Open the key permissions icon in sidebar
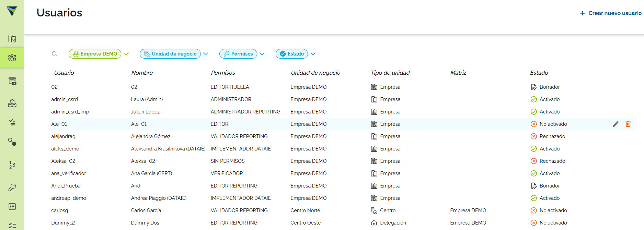The image size is (644, 230). click(12, 187)
